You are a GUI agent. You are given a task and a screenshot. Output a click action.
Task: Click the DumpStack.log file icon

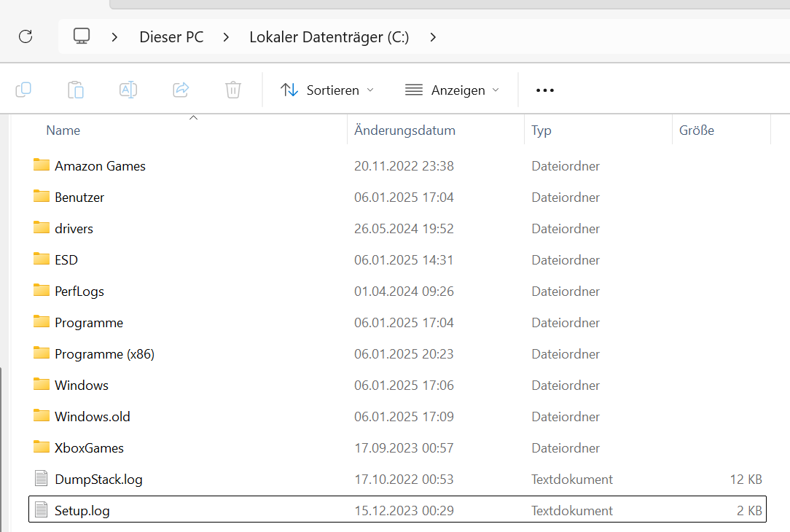[x=42, y=479]
